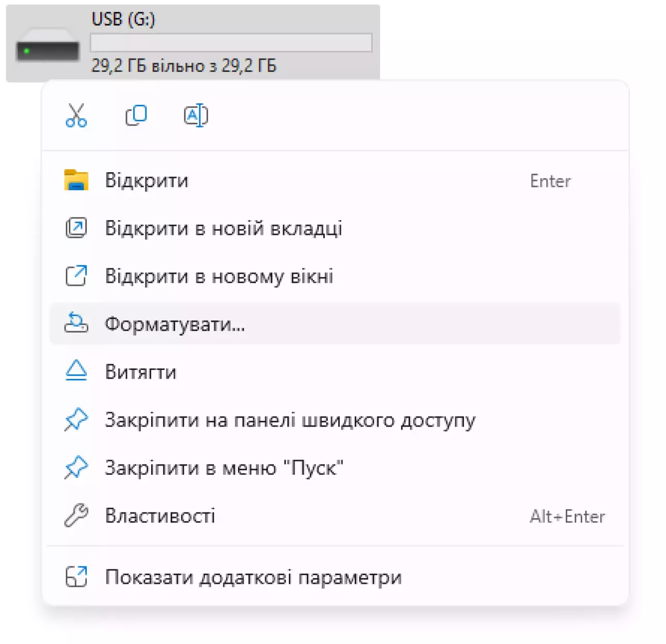Select the USB (G:) drive icon

click(47, 49)
